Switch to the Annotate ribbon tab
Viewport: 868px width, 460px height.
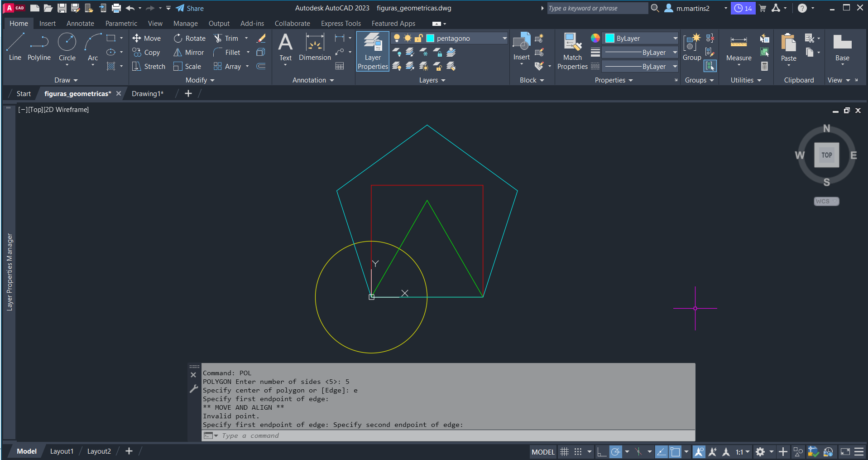tap(80, 24)
